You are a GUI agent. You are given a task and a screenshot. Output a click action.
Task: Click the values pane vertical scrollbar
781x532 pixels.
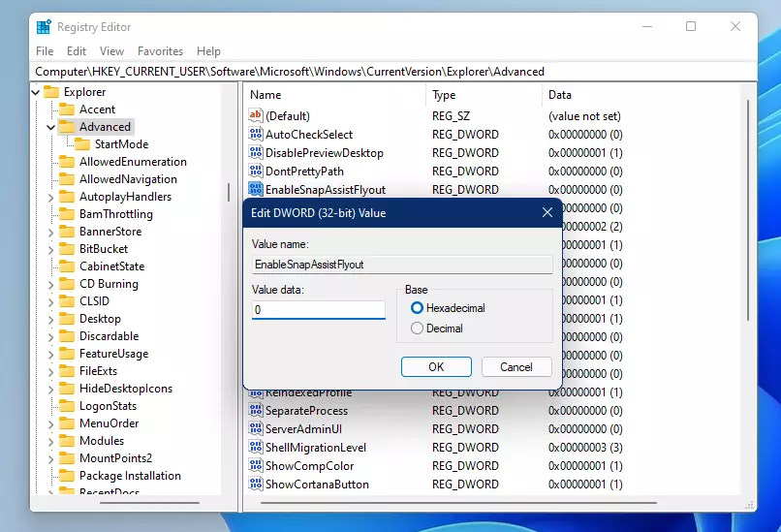(748, 209)
